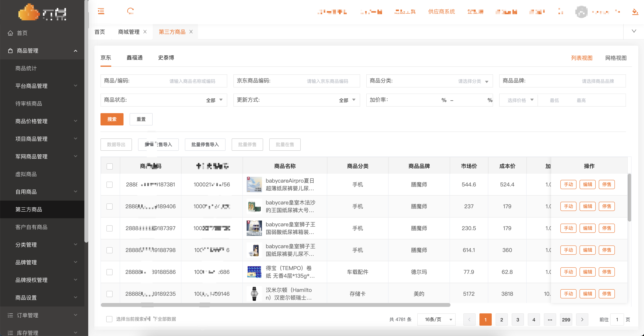Switch to the 史泰博 tab
The width and height of the screenshot is (644, 336).
pyautogui.click(x=166, y=58)
